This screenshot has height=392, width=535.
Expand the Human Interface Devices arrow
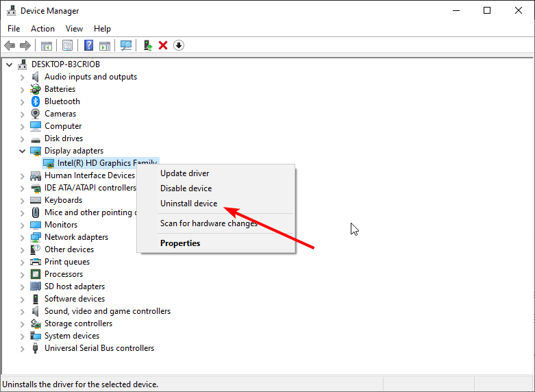[22, 175]
